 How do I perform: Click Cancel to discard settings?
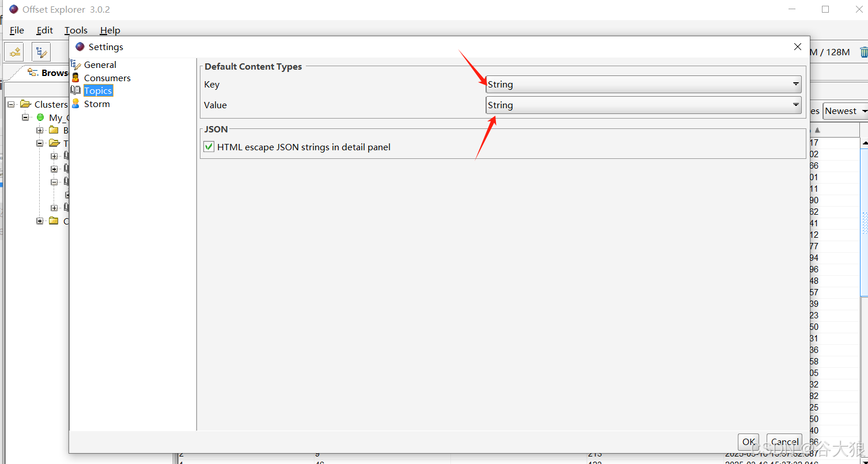(784, 442)
